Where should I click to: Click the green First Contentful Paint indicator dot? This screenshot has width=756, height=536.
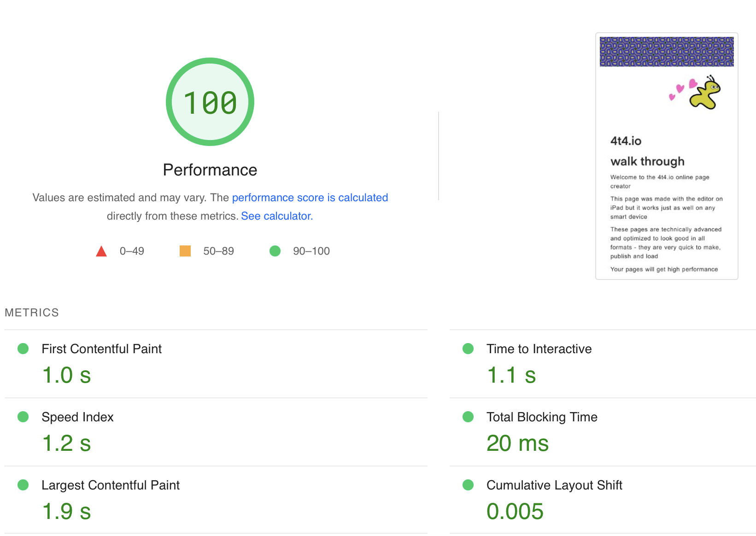coord(23,349)
